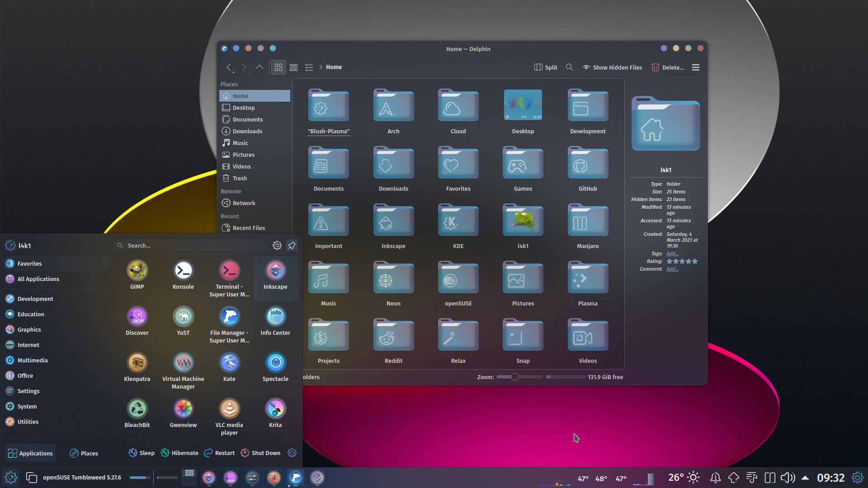
Task: Switch to the Places tab in launcher
Action: pos(84,453)
